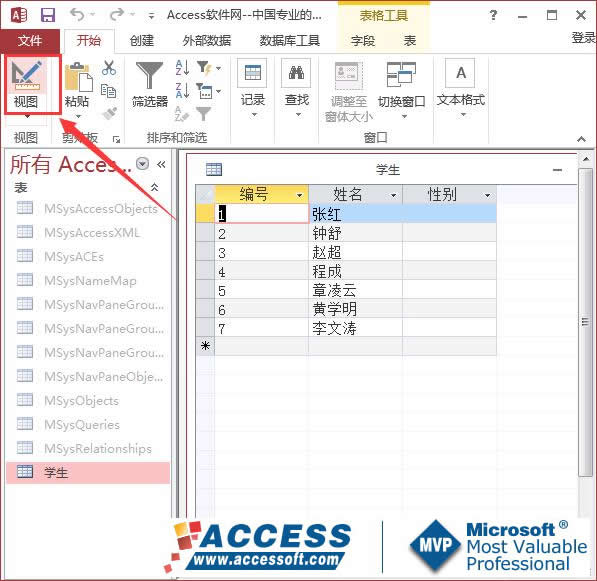Click the 筛选器 funnel filter icon

(149, 75)
